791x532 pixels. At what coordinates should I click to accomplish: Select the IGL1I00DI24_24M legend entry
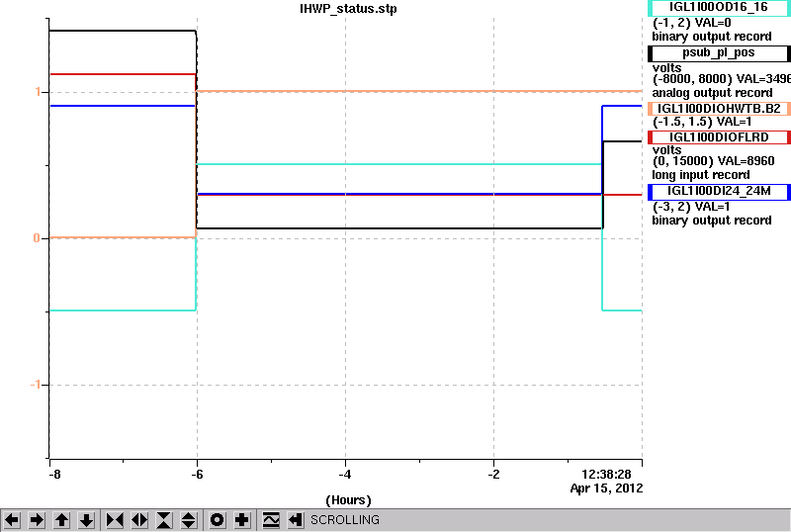pos(719,192)
